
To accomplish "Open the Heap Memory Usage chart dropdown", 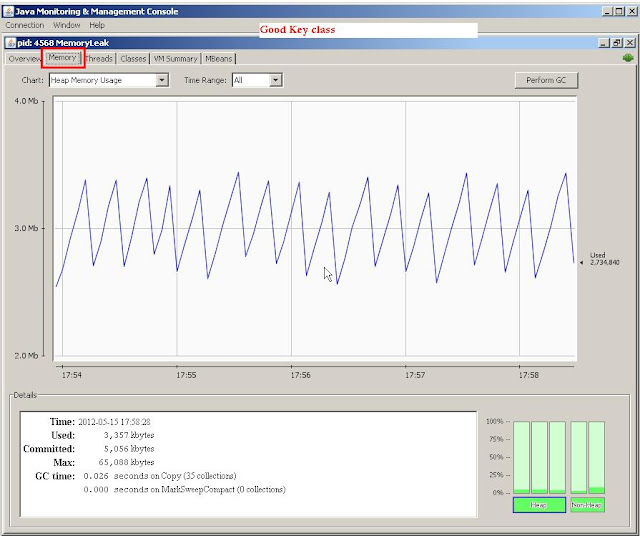I will 109,80.
